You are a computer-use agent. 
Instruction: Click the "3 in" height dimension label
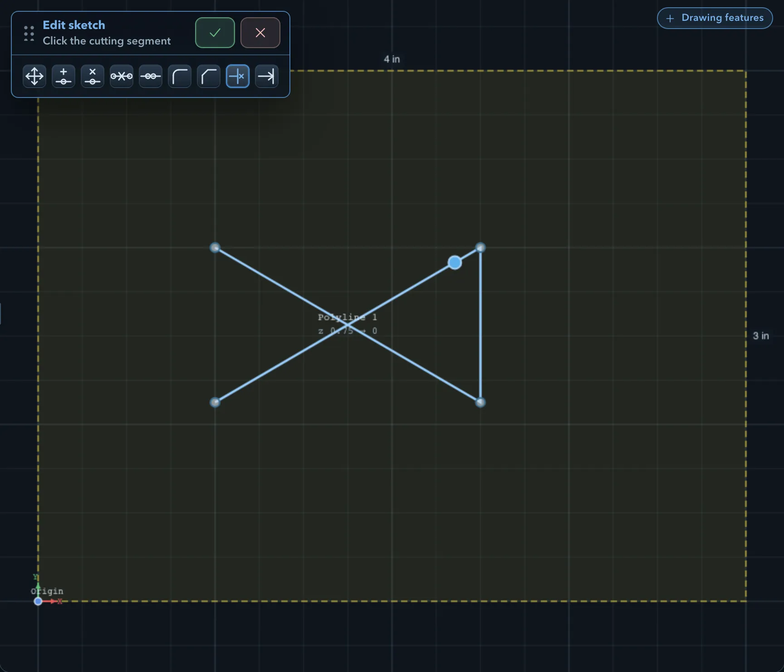[761, 336]
